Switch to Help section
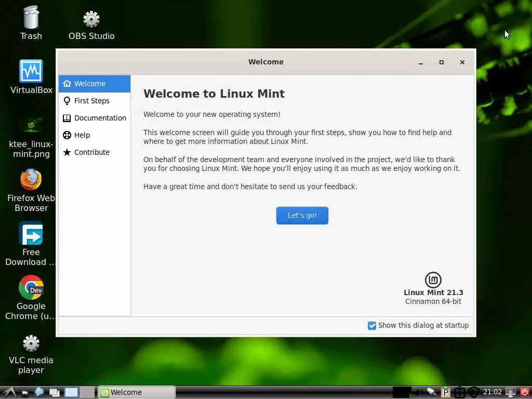532x399 pixels. click(x=95, y=135)
